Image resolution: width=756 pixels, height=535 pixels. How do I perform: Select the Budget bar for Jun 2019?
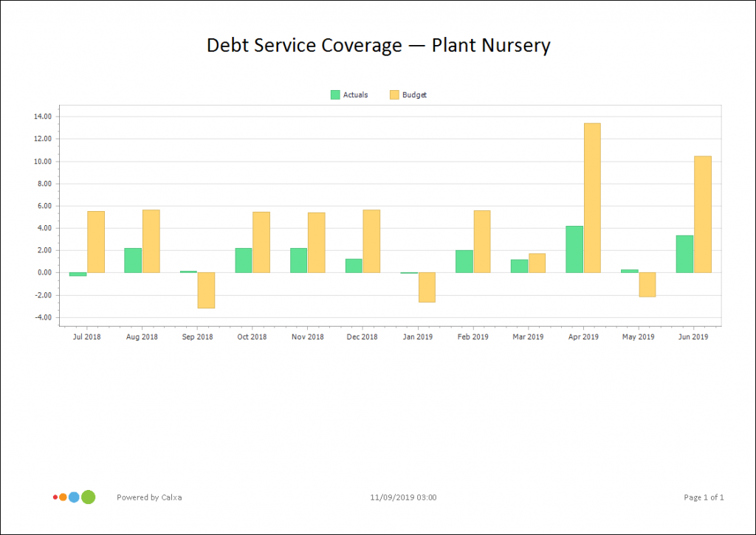(x=702, y=214)
